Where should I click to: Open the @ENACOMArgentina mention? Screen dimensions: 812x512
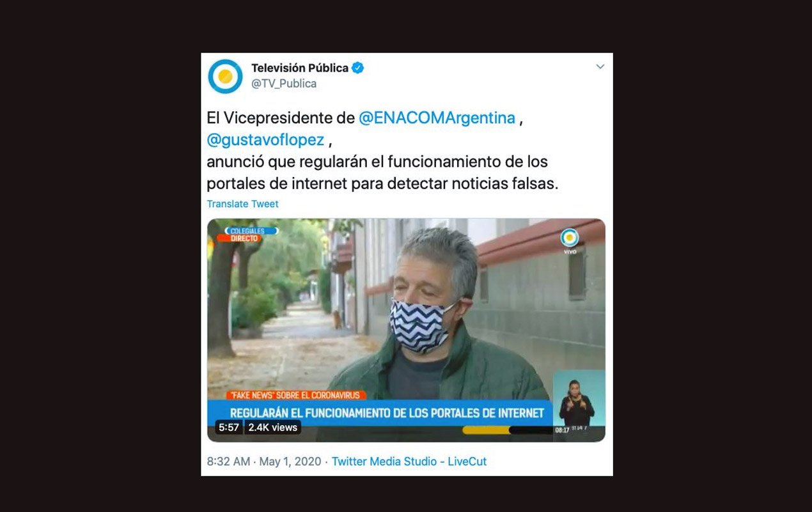437,118
